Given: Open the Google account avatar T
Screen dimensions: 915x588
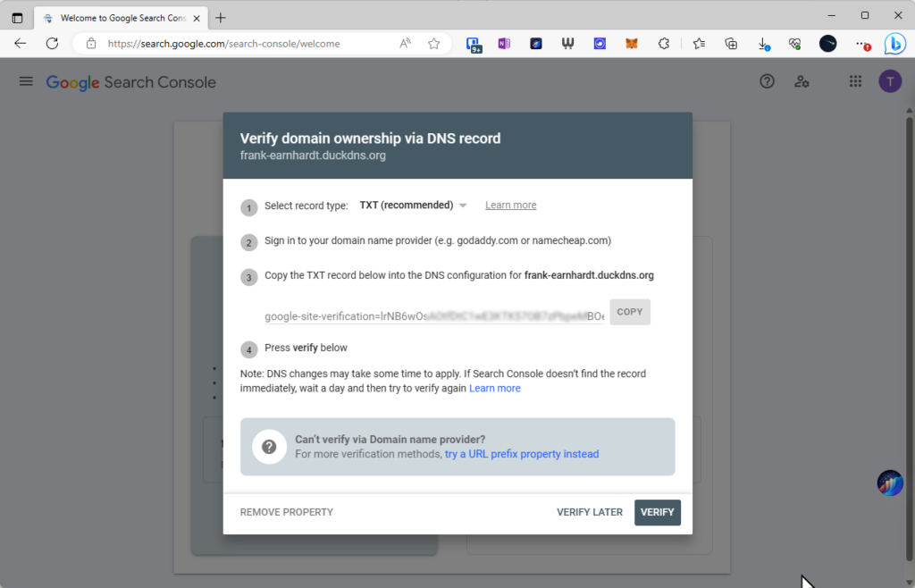Looking at the screenshot, I should coord(890,81).
